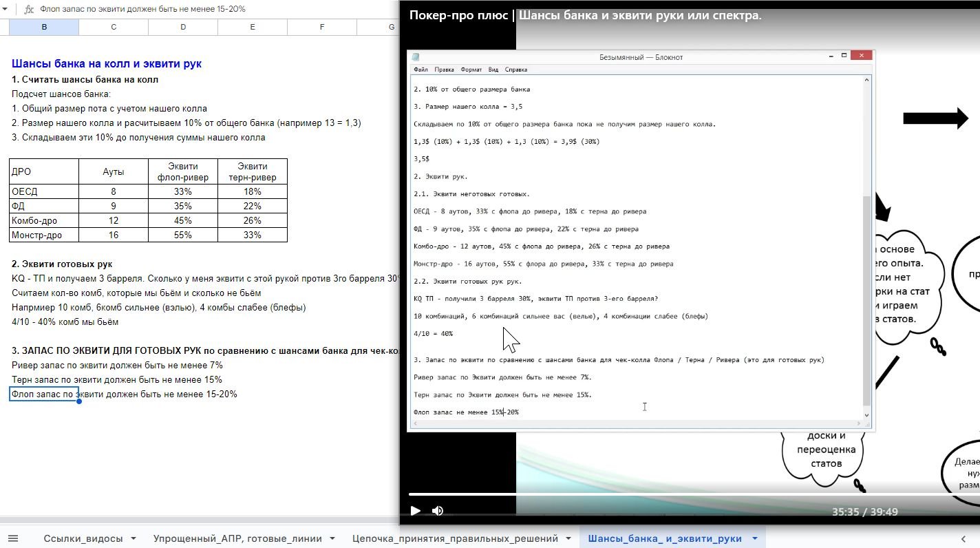
Task: Select column C header
Action: 114,27
